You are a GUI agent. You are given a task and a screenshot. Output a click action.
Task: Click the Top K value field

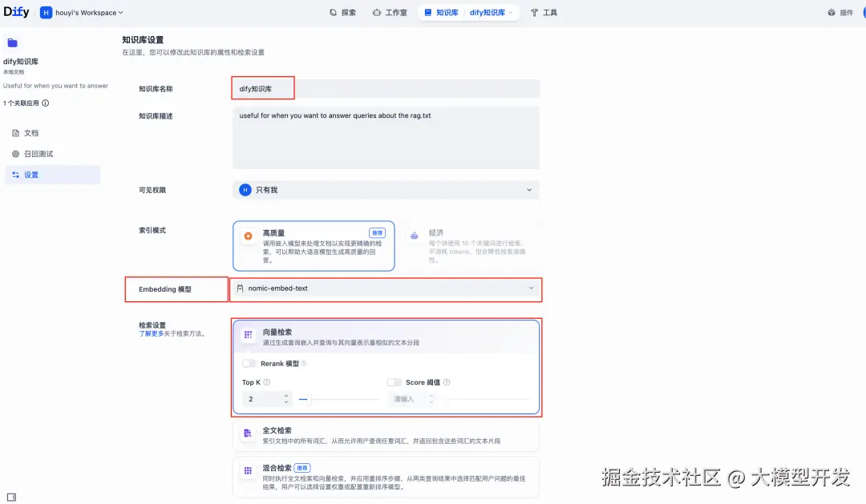[262, 399]
